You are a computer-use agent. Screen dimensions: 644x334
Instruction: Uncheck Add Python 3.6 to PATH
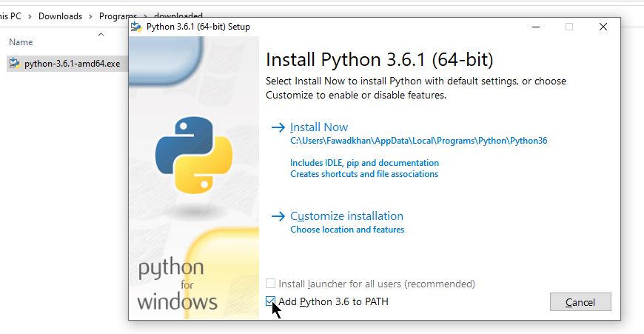270,301
